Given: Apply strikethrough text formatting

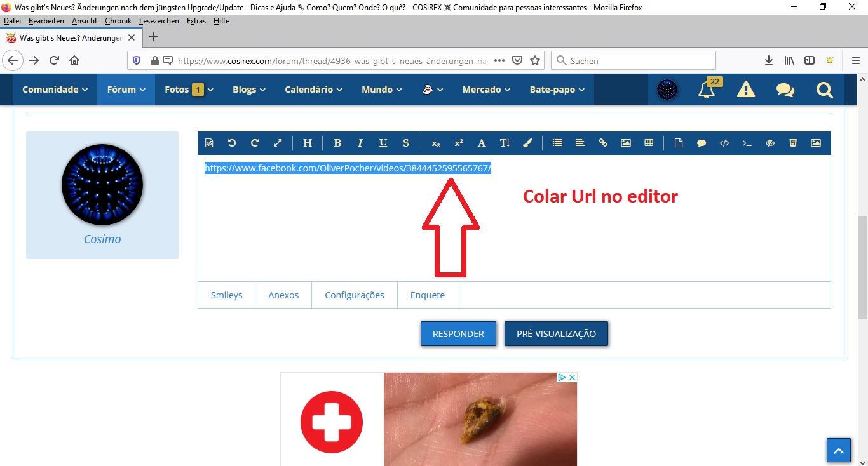Looking at the screenshot, I should click(x=406, y=143).
